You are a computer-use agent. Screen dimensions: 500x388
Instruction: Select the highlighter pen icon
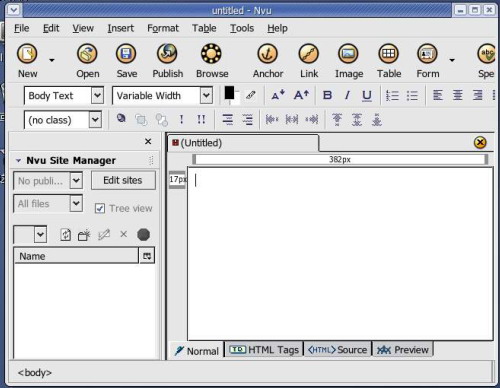[251, 95]
